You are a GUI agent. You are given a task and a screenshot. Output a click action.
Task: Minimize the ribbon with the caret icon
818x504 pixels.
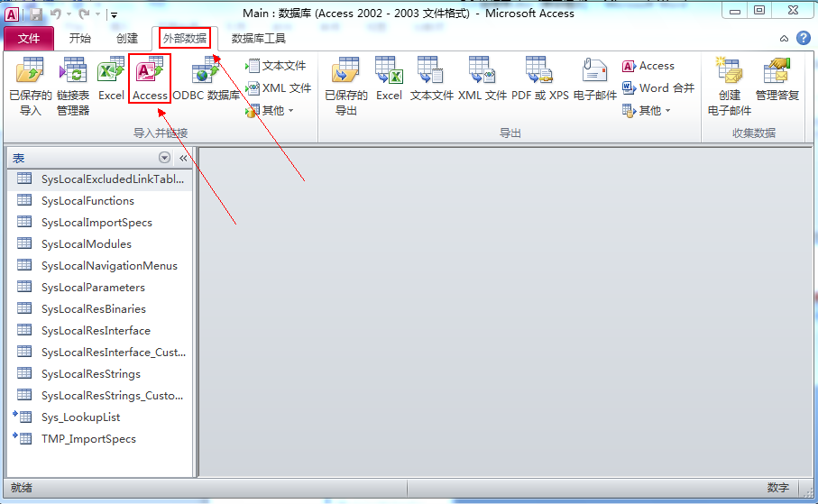click(x=784, y=39)
